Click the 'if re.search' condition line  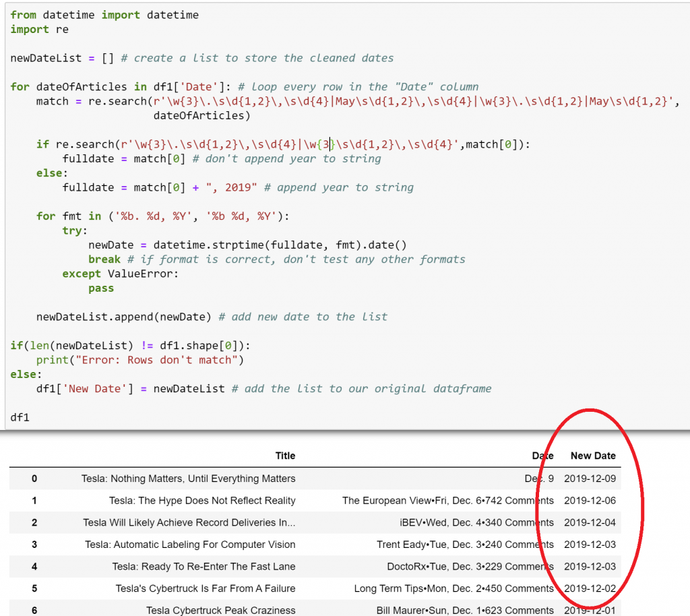pos(284,144)
